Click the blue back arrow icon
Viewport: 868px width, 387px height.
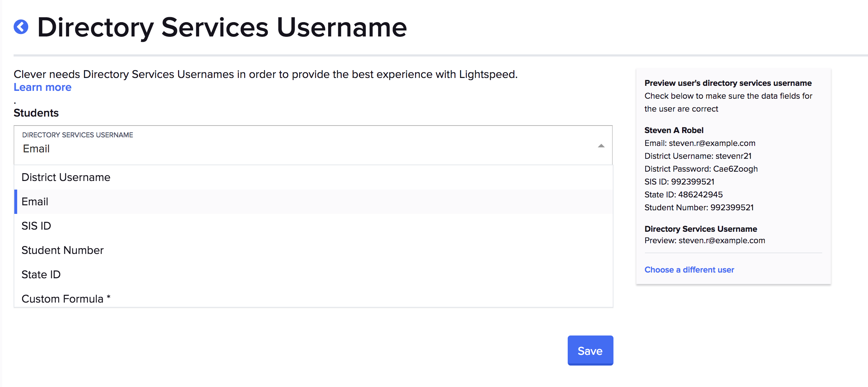pyautogui.click(x=21, y=27)
